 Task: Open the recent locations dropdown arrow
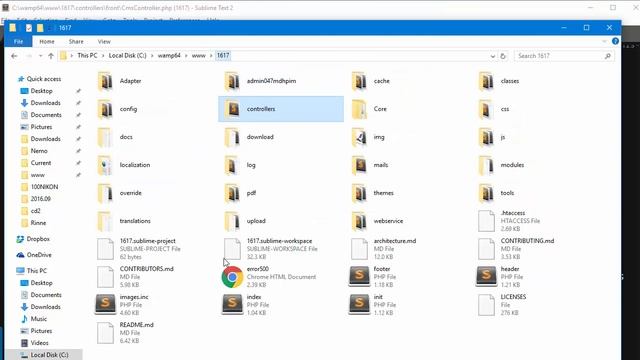pyautogui.click(x=40, y=56)
